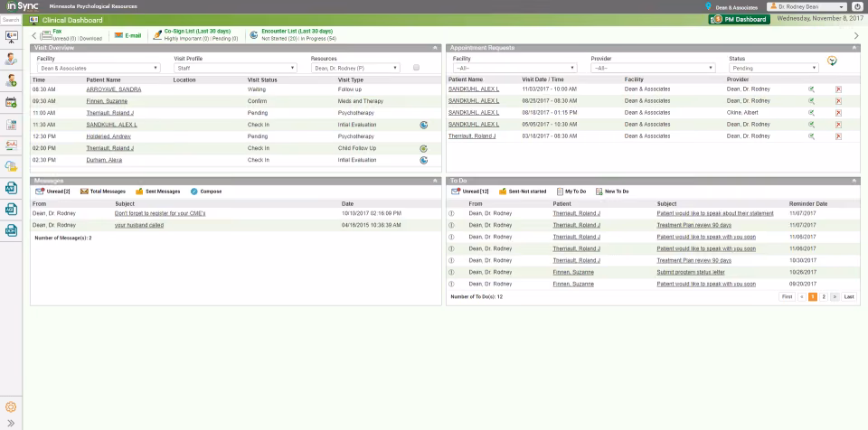Click the location pin icon
The height and width of the screenshot is (430, 868).
pyautogui.click(x=708, y=6)
